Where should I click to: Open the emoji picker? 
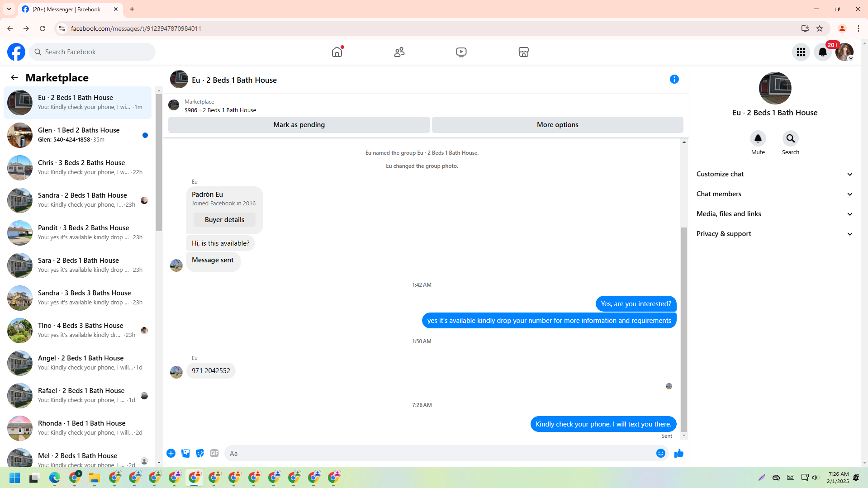pyautogui.click(x=660, y=453)
